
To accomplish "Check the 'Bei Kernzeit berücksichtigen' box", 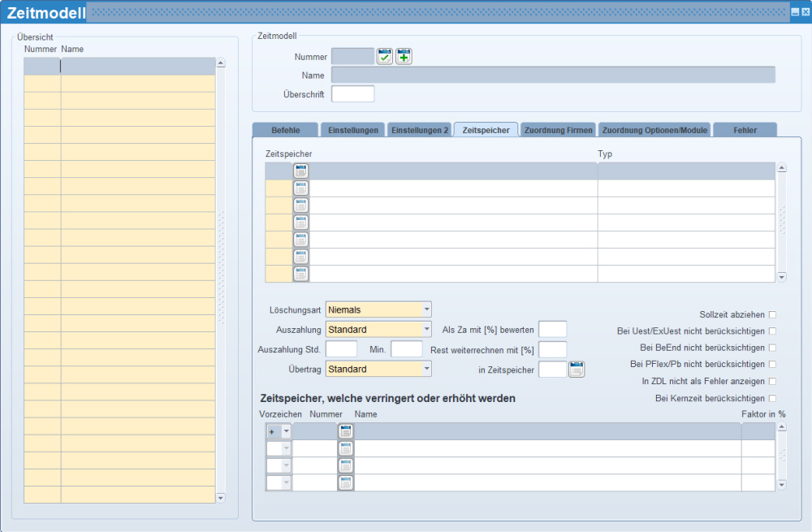I will coord(773,398).
